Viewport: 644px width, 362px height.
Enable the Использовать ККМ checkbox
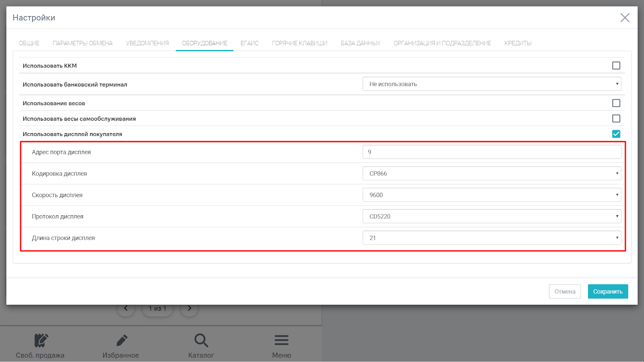(616, 66)
